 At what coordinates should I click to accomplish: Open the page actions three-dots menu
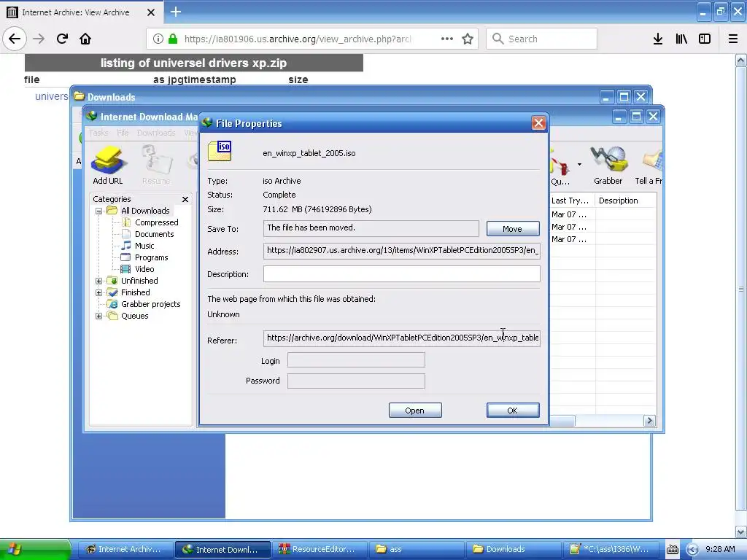(x=447, y=39)
